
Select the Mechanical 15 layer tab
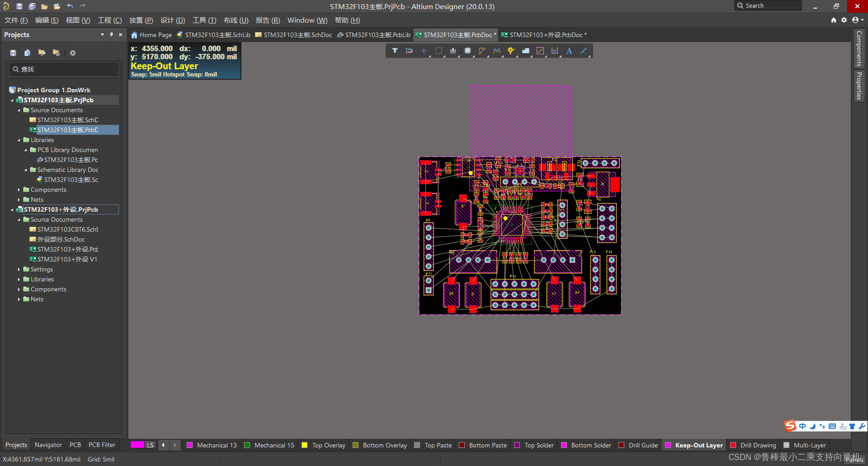[x=269, y=445]
